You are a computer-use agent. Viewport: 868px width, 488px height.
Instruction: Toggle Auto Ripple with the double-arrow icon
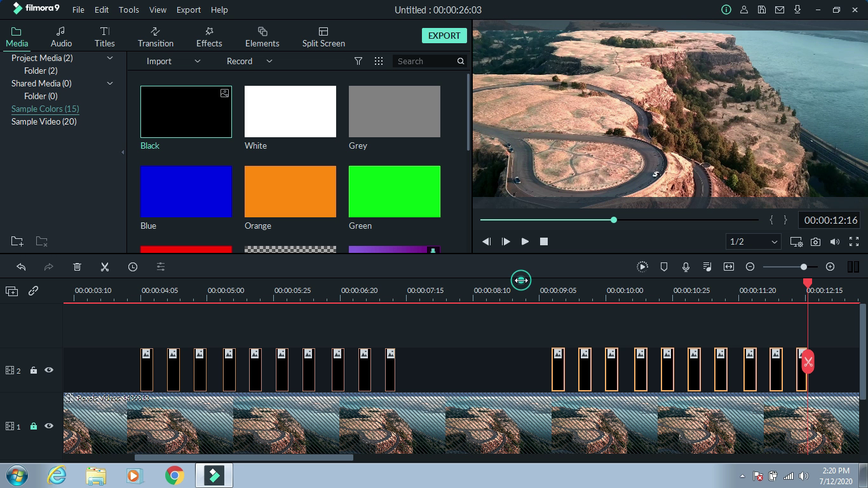(729, 267)
